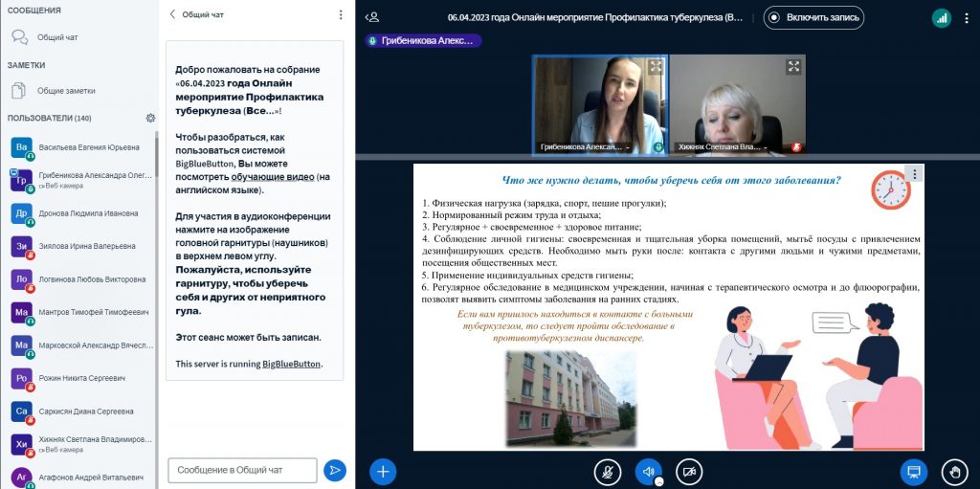Image resolution: width=980 pixels, height=489 pixels.
Task: Select Общие заметки item
Action: tap(78, 90)
